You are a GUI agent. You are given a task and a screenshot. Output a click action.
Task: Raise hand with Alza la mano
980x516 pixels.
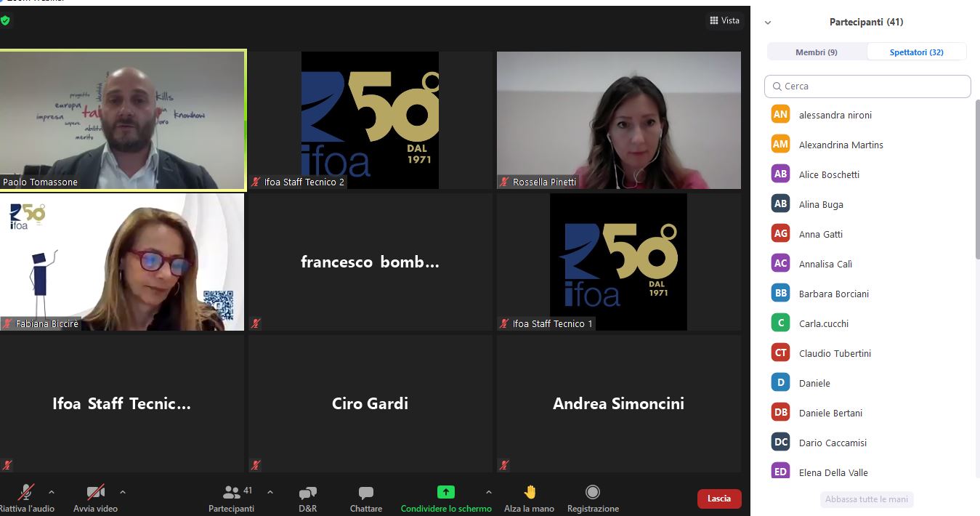click(x=529, y=498)
